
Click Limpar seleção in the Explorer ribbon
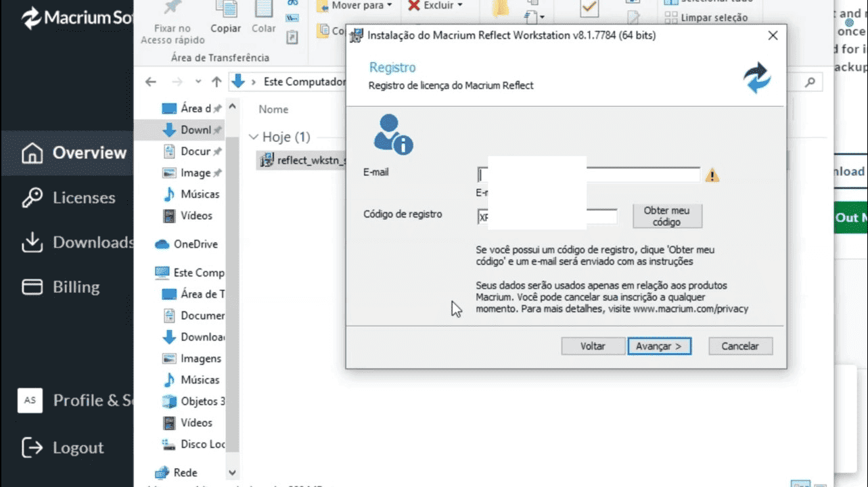coord(706,18)
